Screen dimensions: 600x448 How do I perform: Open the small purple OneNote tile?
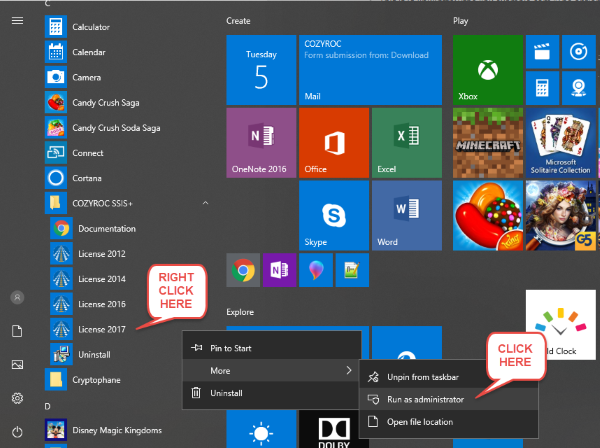[x=279, y=270]
